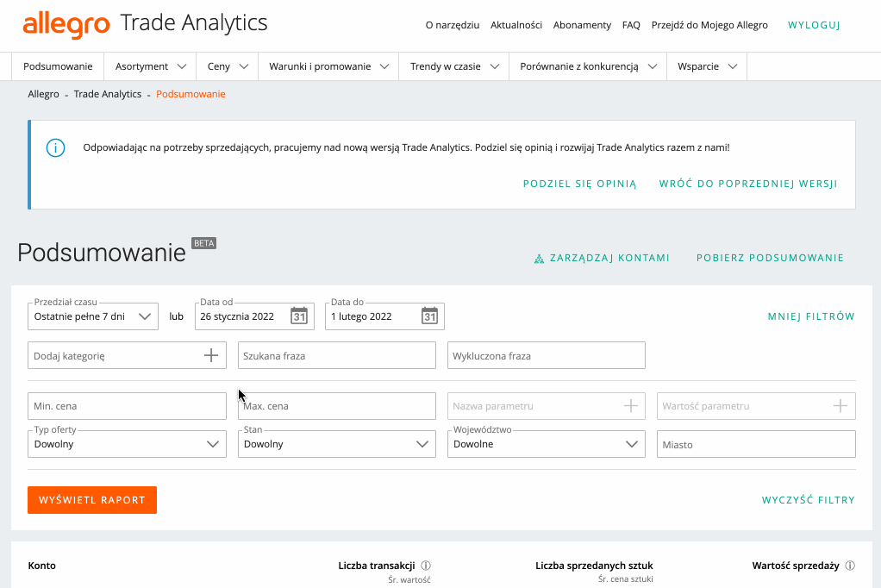Screen dimensions: 881x588
Task: Click MNIEJ FILTRÓW
Action: pos(811,316)
